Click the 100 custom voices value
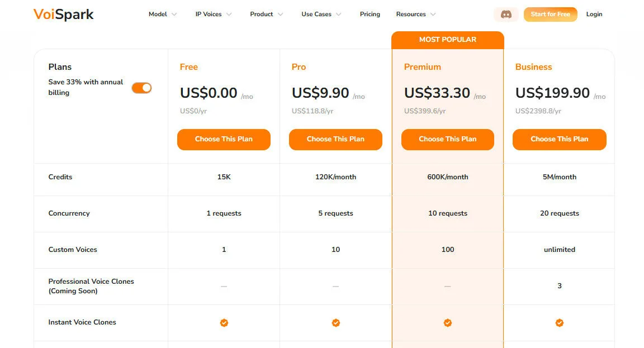The image size is (644, 348). click(448, 250)
